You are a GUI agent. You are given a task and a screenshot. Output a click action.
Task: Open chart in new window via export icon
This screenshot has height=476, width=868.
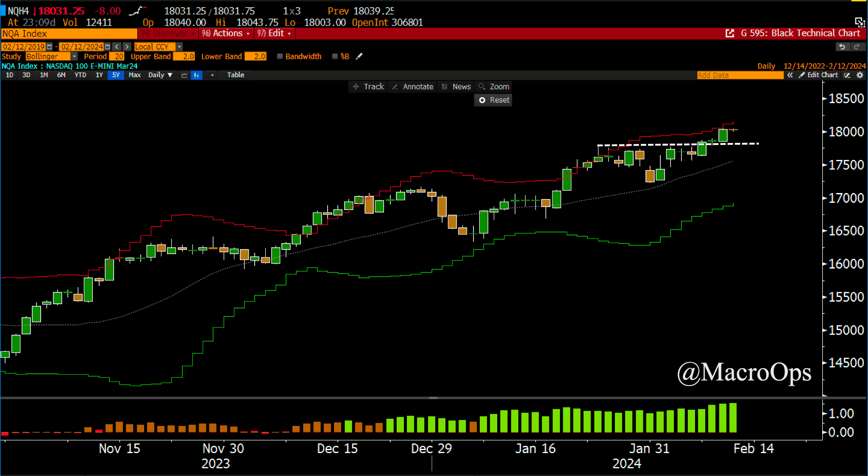click(729, 33)
